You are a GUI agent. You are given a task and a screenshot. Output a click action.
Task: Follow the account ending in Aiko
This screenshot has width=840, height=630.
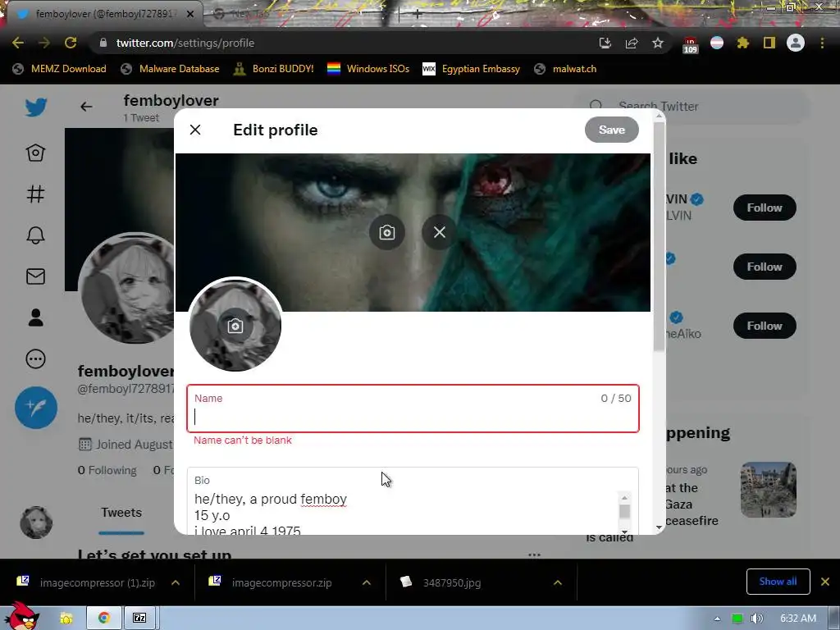tap(765, 326)
